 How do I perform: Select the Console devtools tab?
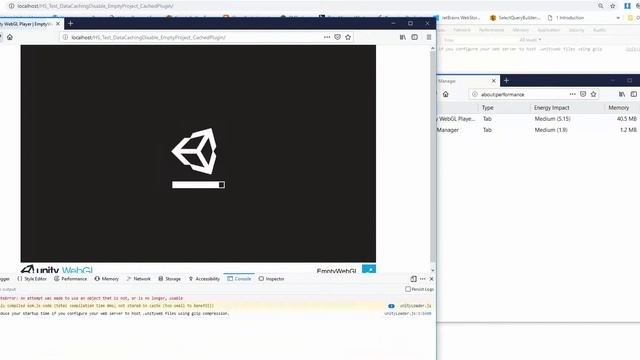coord(239,279)
